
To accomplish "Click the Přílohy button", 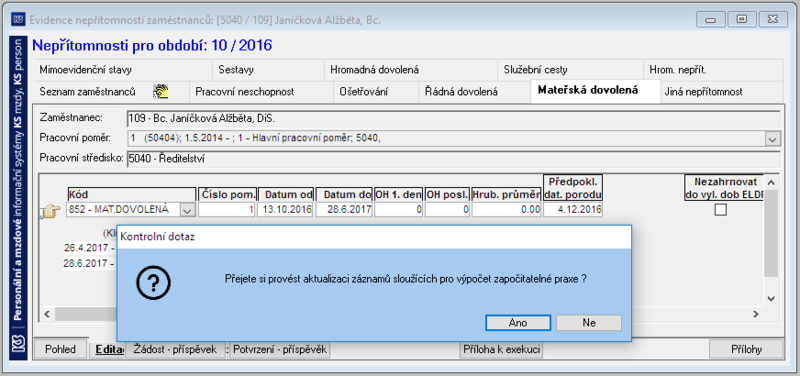I will (x=746, y=349).
